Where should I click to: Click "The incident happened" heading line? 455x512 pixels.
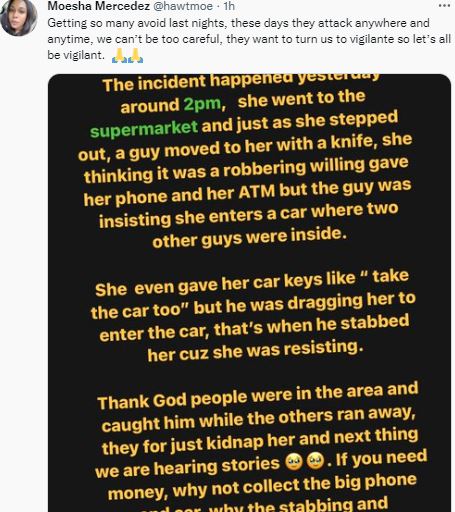point(240,82)
